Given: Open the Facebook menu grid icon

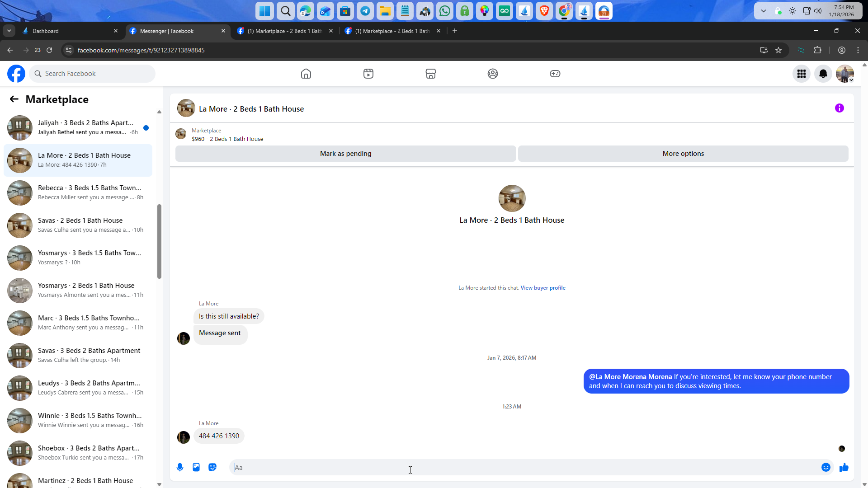Looking at the screenshot, I should pos(801,74).
